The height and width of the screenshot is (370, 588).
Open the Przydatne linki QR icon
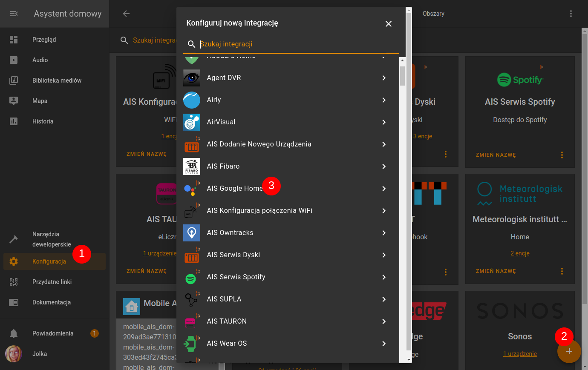coord(14,282)
